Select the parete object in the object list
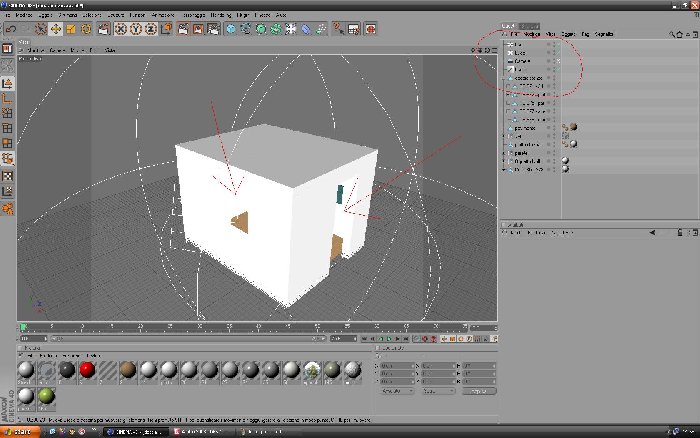Viewport: 700px width, 438px height. click(521, 153)
